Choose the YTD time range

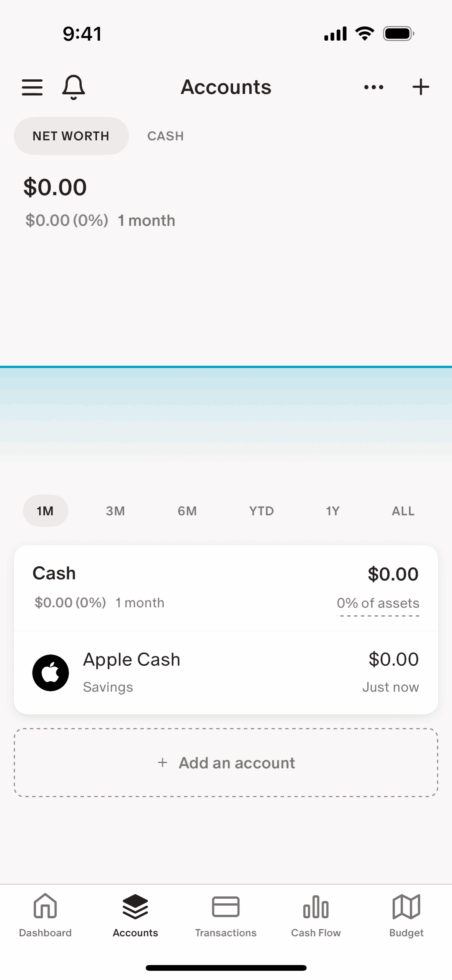(x=261, y=511)
